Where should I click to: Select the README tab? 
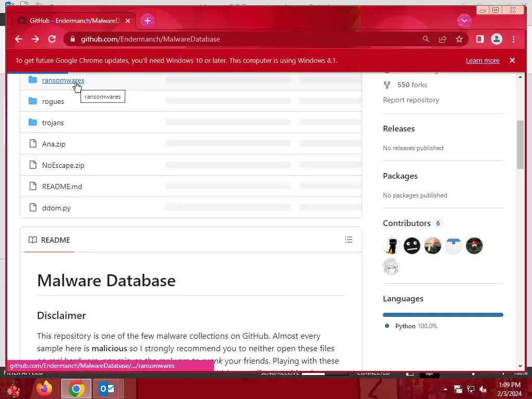[49, 240]
